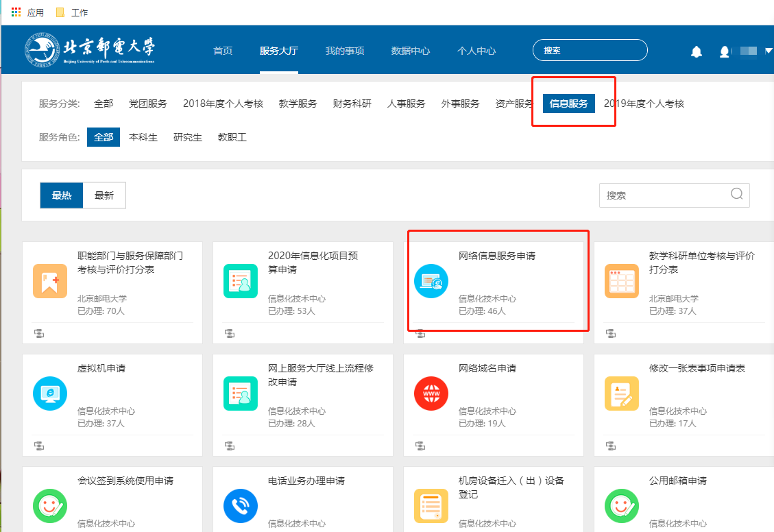
Task: Sort services by 最新
Action: [x=104, y=195]
